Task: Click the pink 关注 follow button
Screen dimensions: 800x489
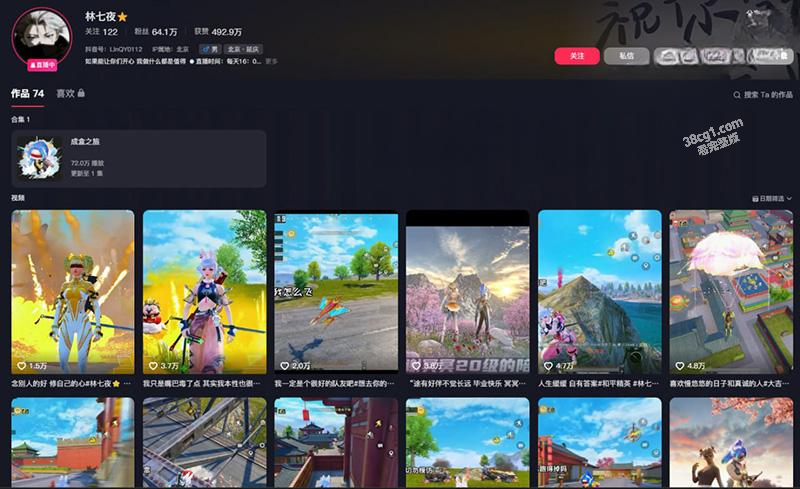Action: pos(577,56)
